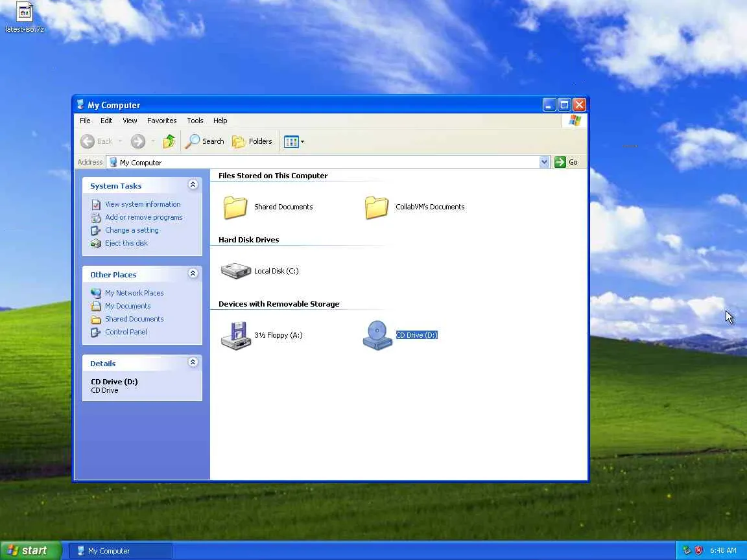Collapse the Details panel
This screenshot has height=560, width=747.
193,362
